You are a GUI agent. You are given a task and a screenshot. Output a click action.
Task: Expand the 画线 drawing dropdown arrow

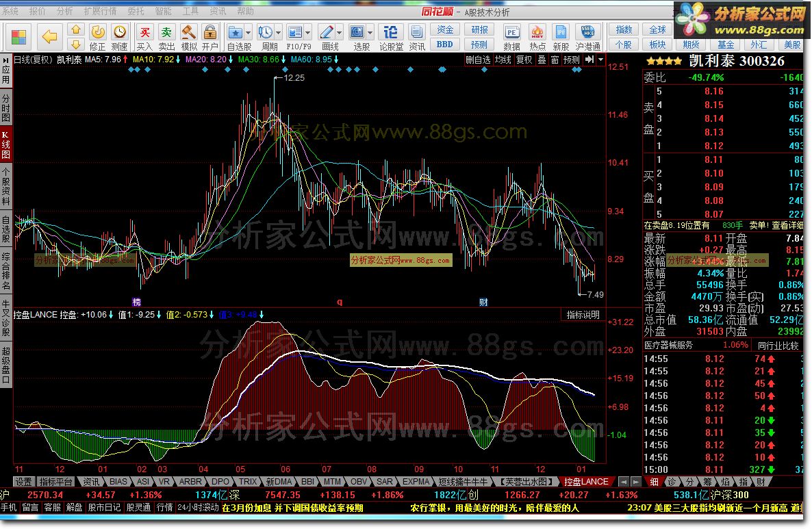339,33
